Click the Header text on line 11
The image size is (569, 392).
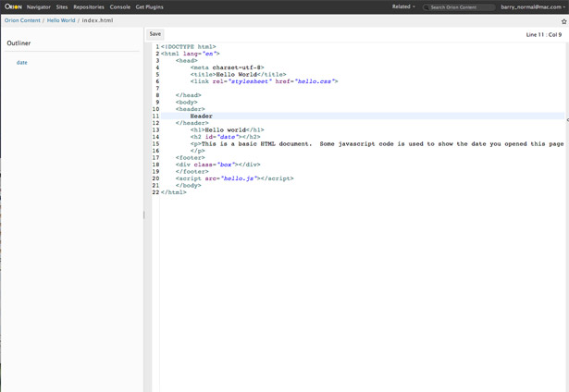coord(202,116)
